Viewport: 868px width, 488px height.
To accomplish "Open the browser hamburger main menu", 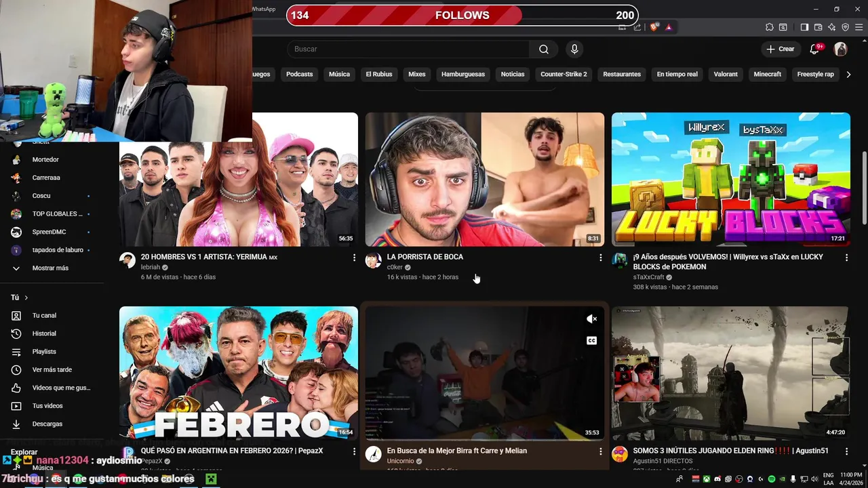I will 859,27.
